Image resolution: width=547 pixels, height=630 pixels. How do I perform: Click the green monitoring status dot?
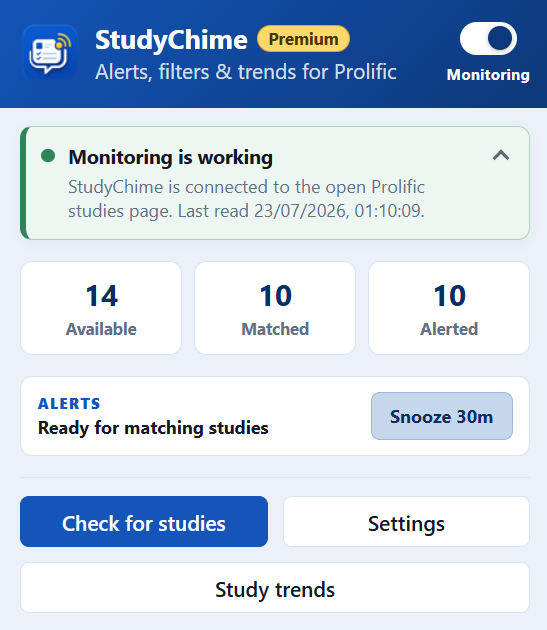[x=48, y=156]
